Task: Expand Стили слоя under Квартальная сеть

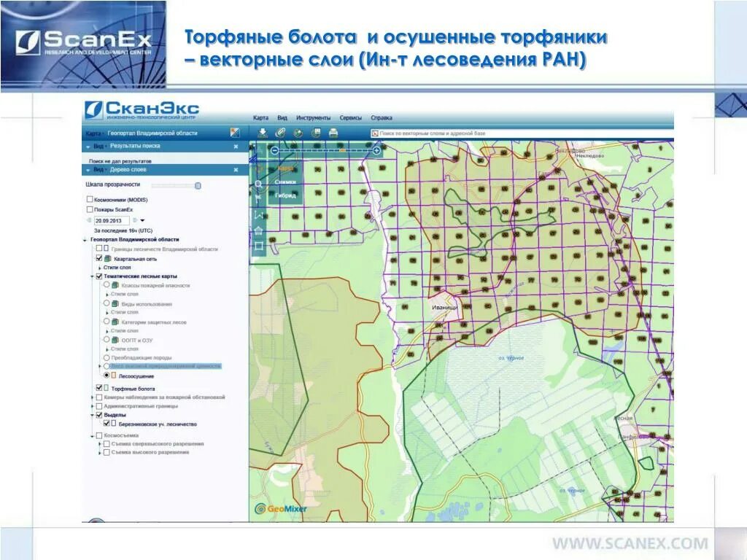Action: pyautogui.click(x=99, y=268)
